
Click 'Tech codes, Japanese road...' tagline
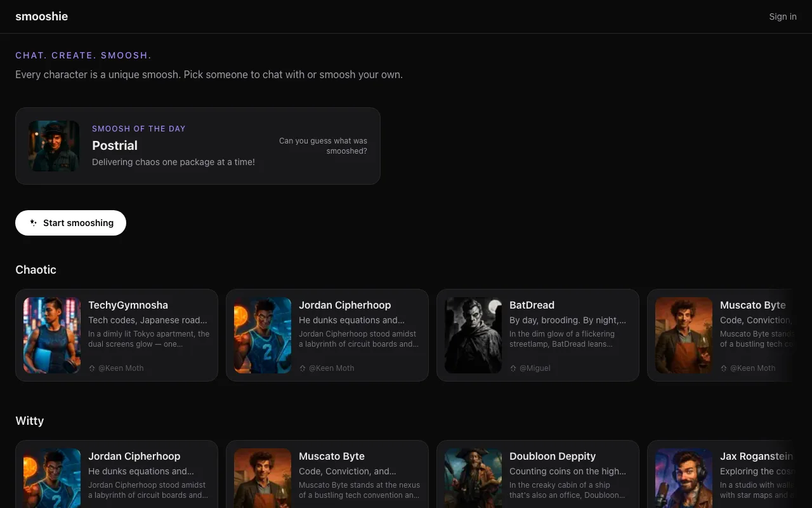pos(148,320)
